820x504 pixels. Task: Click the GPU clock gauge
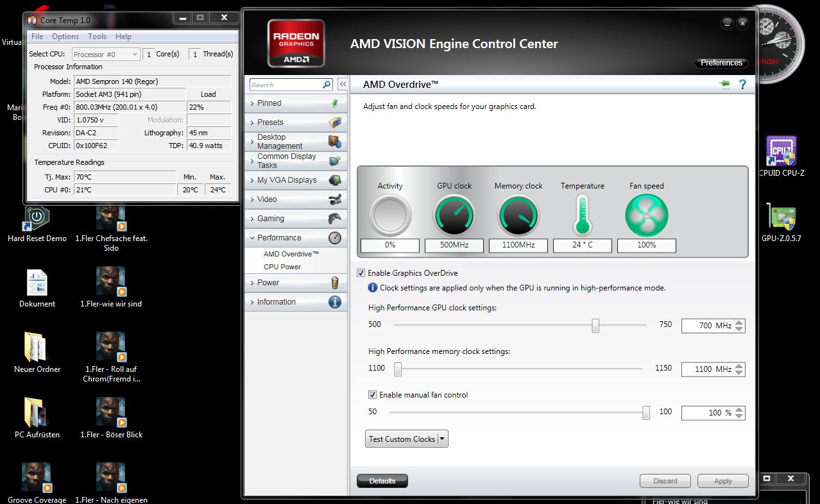[454, 215]
